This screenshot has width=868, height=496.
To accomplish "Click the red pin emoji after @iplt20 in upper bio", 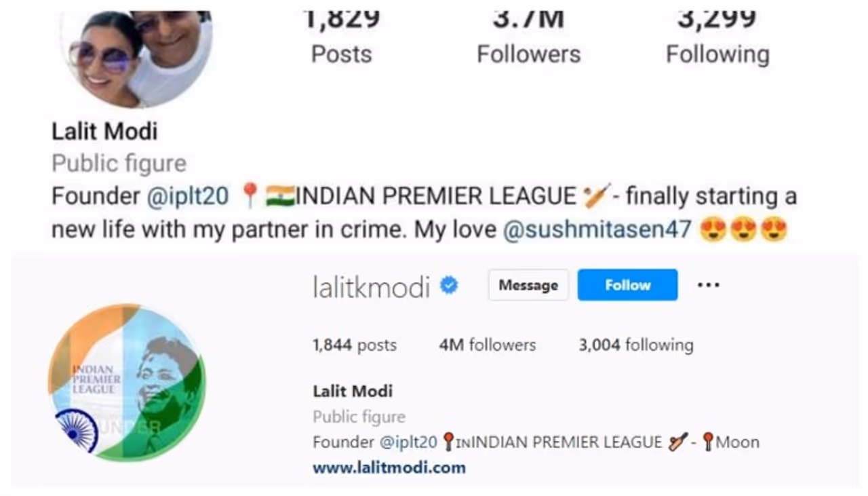I will 250,196.
